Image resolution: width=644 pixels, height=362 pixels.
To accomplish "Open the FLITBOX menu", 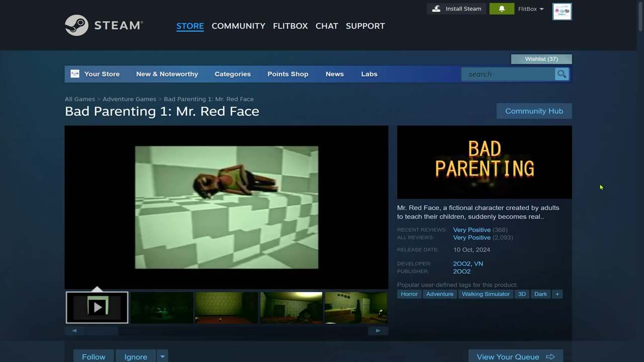I will tap(290, 26).
